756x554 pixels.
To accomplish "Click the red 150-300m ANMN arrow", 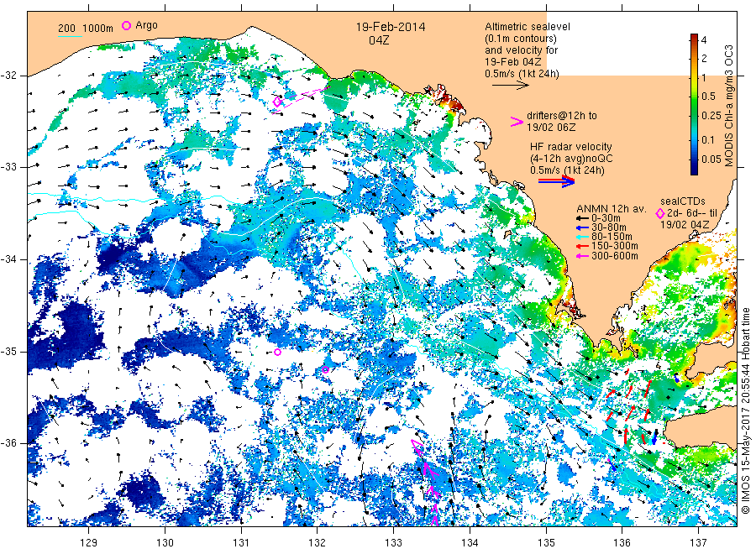I will pos(582,247).
